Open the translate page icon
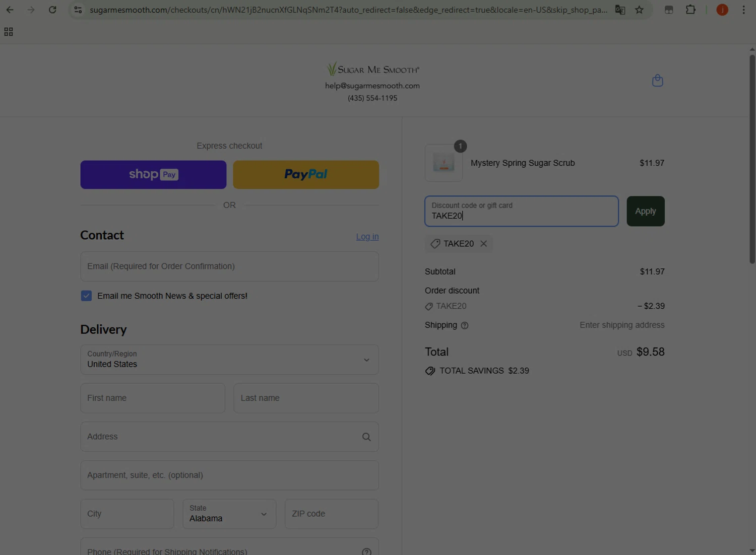Viewport: 756px width, 555px height. tap(620, 10)
